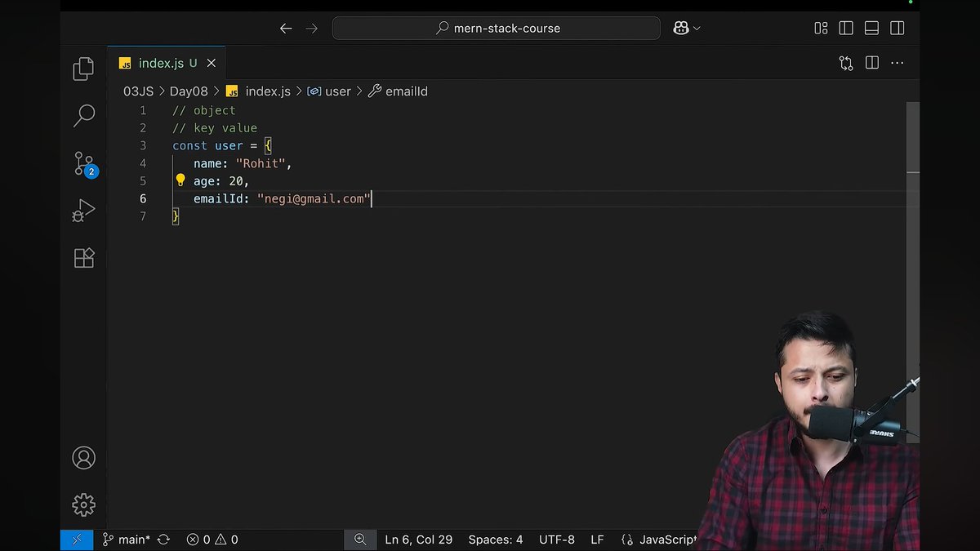Open changes compare icon in editor toolbar
The width and height of the screenshot is (980, 551).
point(846,63)
